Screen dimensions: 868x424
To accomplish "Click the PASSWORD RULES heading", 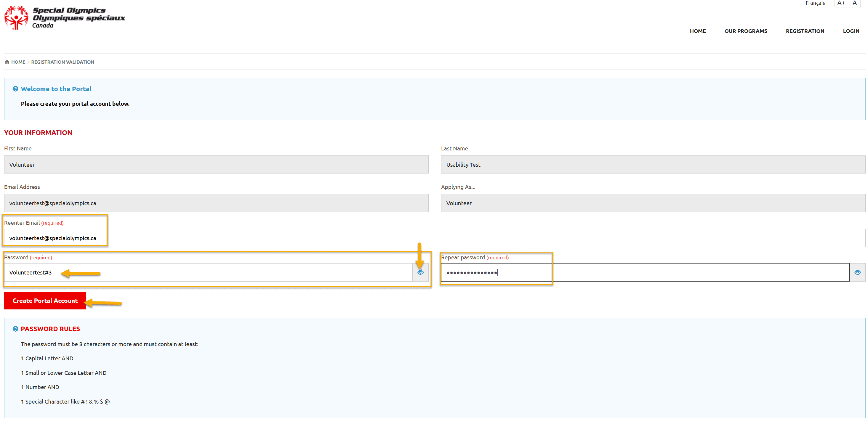I will point(50,329).
